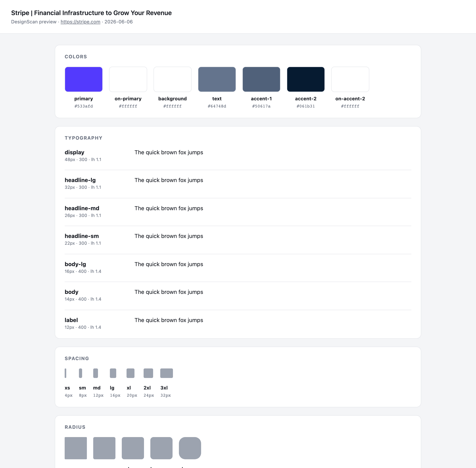Image resolution: width=476 pixels, height=468 pixels.
Task: Click the COLORS section heading
Action: [x=76, y=57]
